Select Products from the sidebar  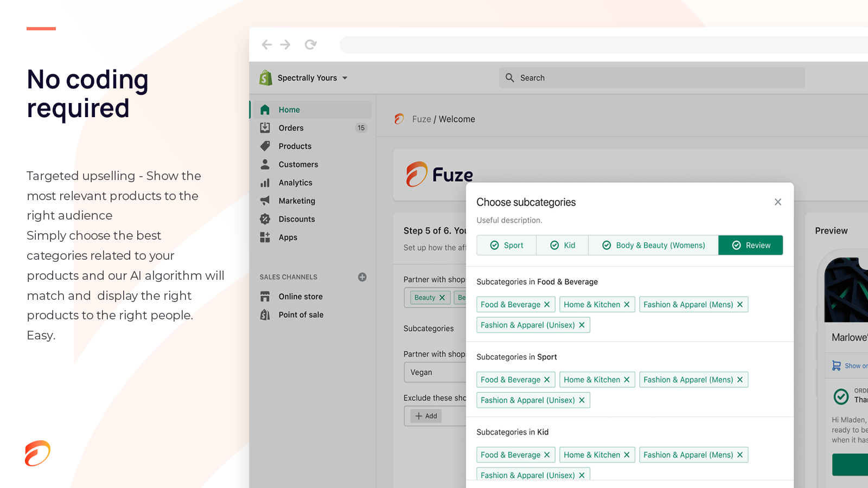[295, 146]
